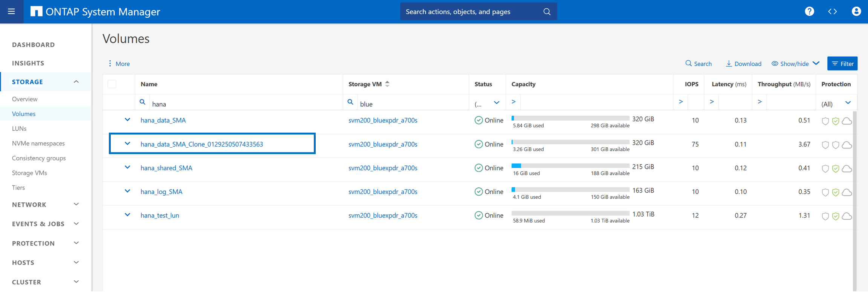Open the API log code icon
The image size is (868, 292).
click(x=833, y=11)
